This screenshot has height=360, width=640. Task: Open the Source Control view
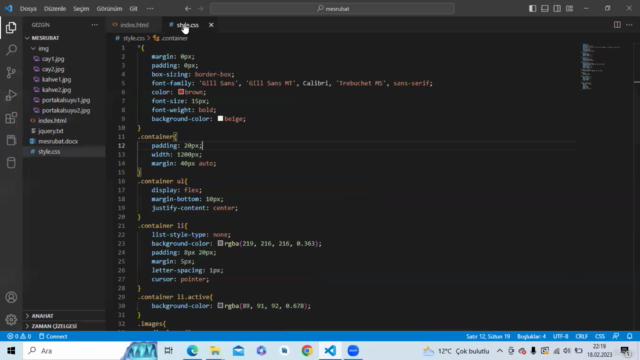coord(11,72)
